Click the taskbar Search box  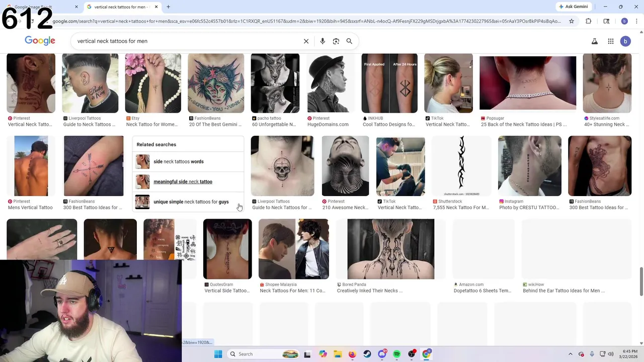click(264, 354)
